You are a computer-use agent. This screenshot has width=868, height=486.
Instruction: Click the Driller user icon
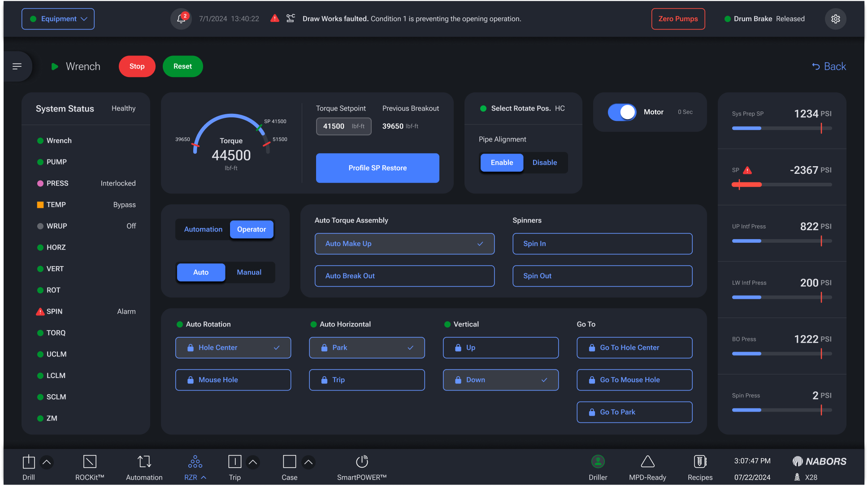click(x=598, y=461)
